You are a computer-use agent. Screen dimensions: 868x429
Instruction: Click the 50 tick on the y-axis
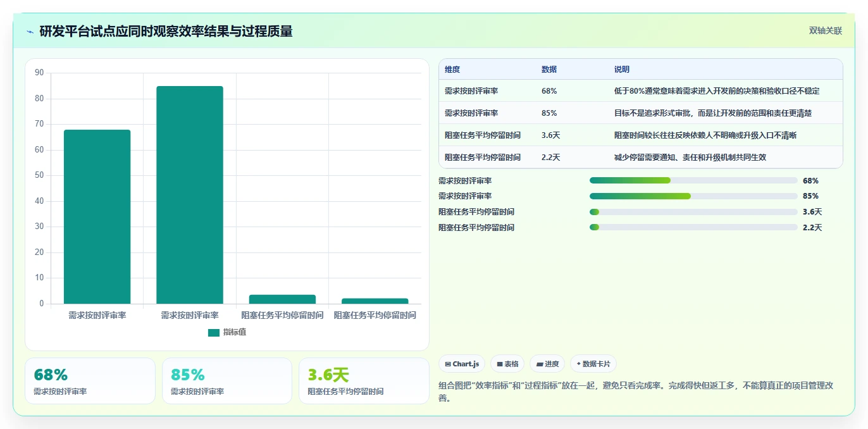click(39, 175)
